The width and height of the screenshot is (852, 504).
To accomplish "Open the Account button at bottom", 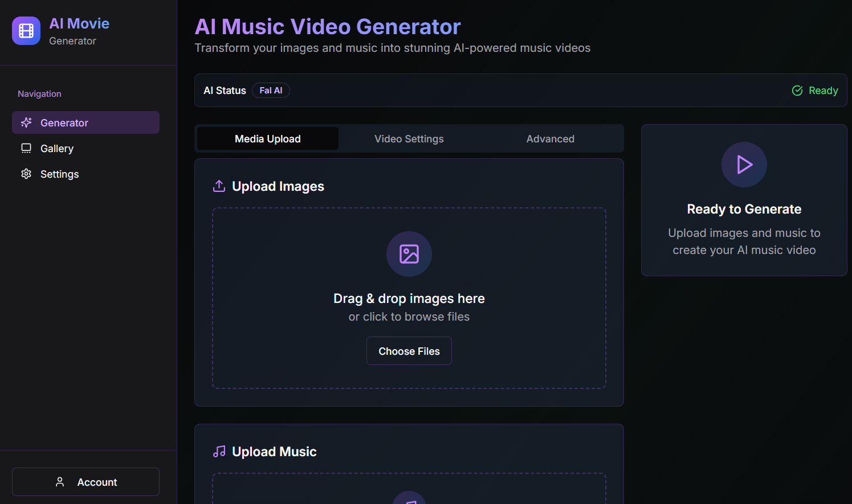I will tap(85, 482).
